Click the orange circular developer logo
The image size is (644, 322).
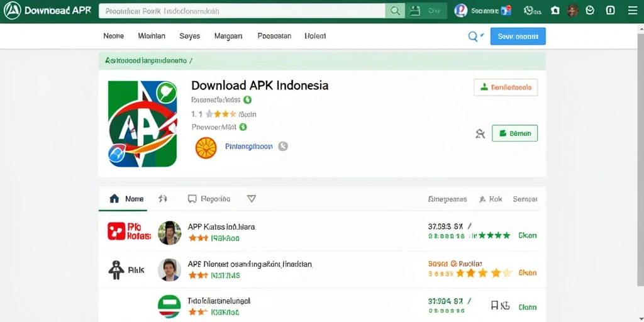(206, 148)
